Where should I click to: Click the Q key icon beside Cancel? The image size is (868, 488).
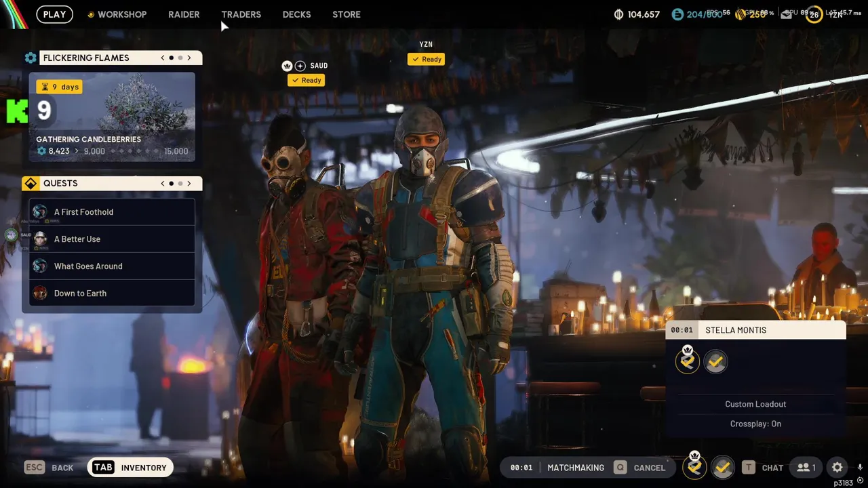[x=620, y=468]
